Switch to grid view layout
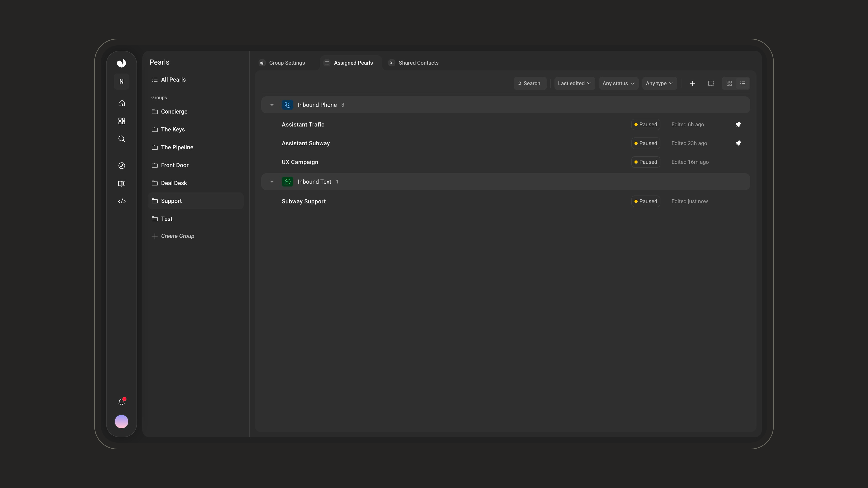Image resolution: width=868 pixels, height=488 pixels. [729, 84]
